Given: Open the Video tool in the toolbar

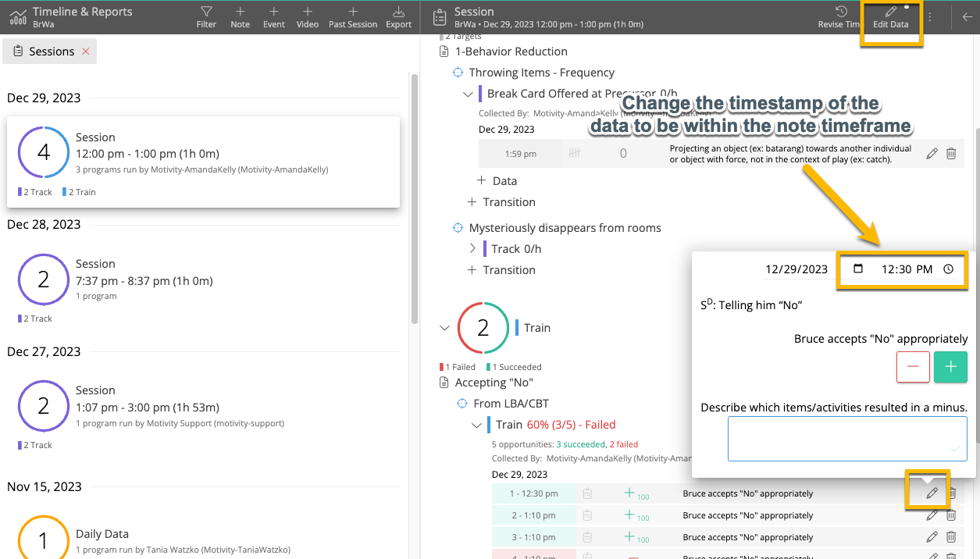Looking at the screenshot, I should (x=307, y=16).
